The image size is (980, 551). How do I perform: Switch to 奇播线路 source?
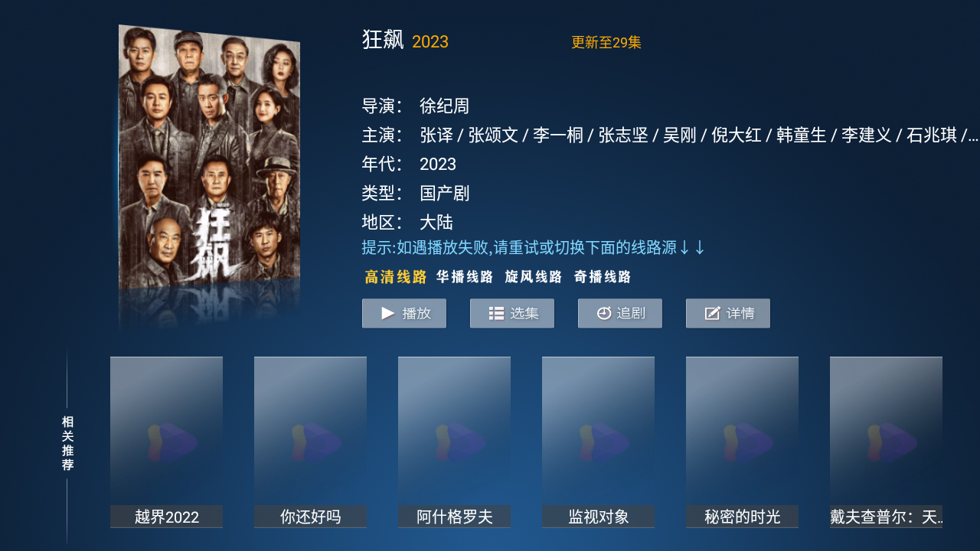(x=603, y=277)
